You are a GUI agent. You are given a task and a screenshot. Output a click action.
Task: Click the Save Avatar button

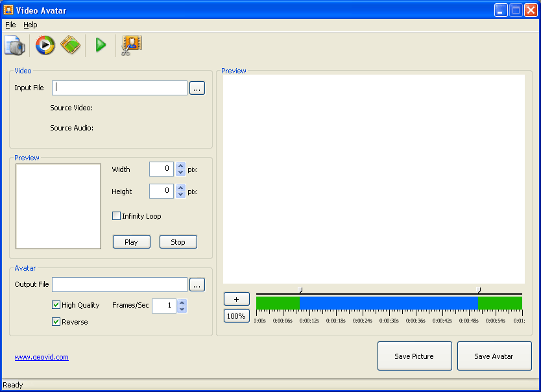click(494, 356)
